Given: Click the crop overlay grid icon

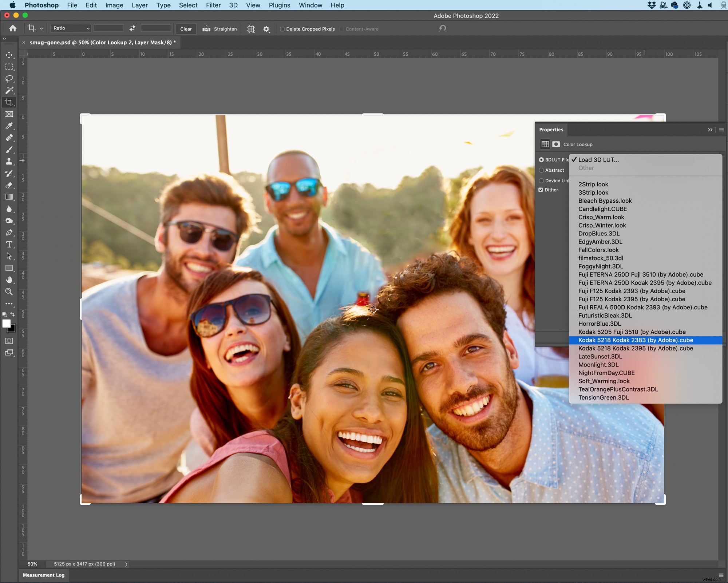Looking at the screenshot, I should [x=250, y=29].
